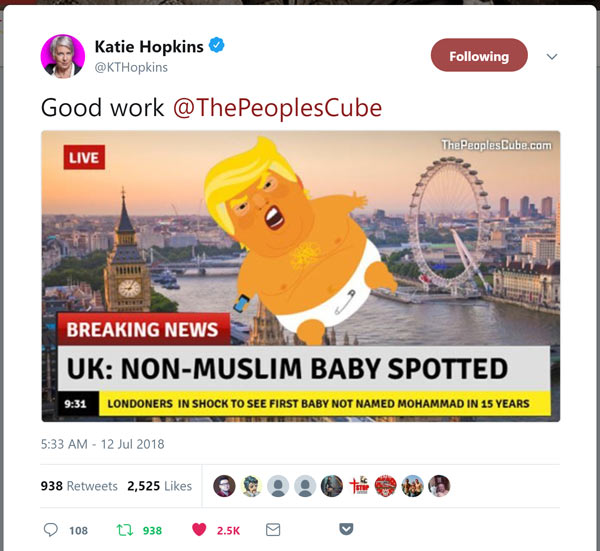600x551 pixels.
Task: Click the envelope direct message icon
Action: pos(273,530)
